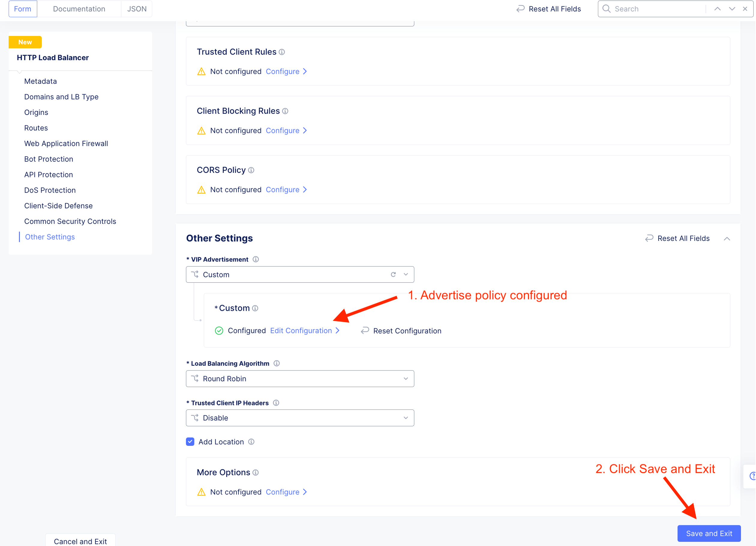The image size is (756, 546).
Task: Switch to the JSON tab
Action: pos(137,9)
